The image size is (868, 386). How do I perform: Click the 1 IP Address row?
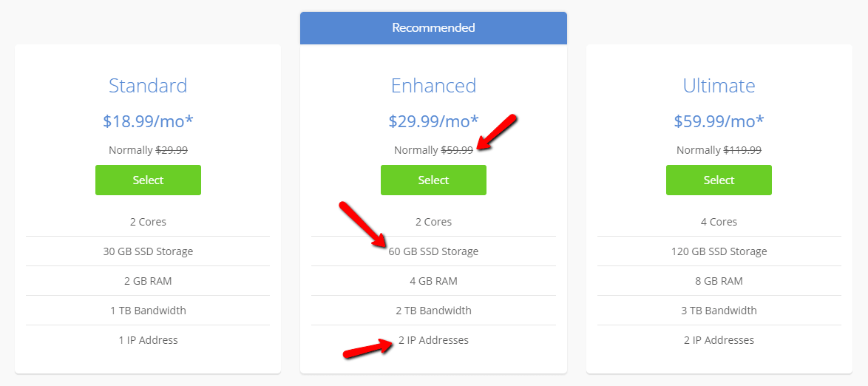[x=148, y=340]
